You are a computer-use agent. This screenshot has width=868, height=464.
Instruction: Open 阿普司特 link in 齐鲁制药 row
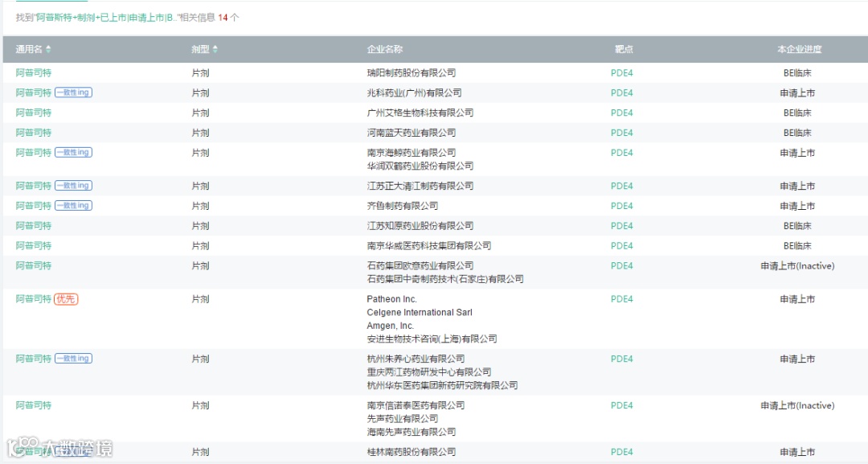33,205
